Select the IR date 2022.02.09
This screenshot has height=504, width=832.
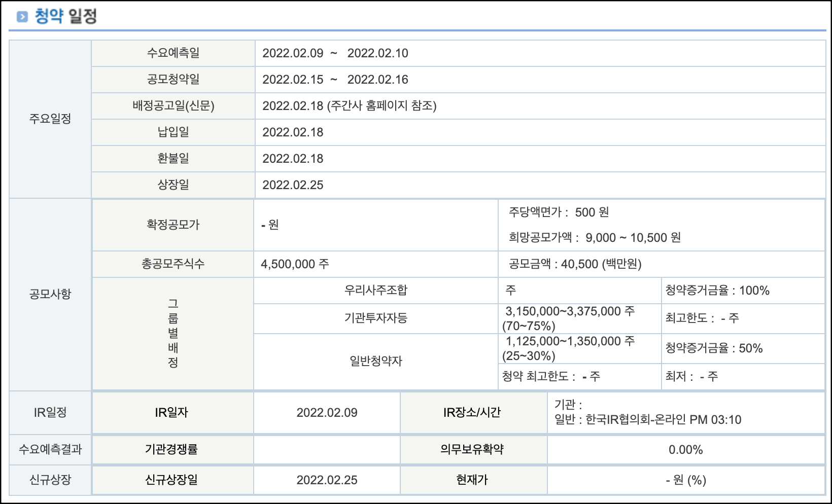click(x=327, y=413)
